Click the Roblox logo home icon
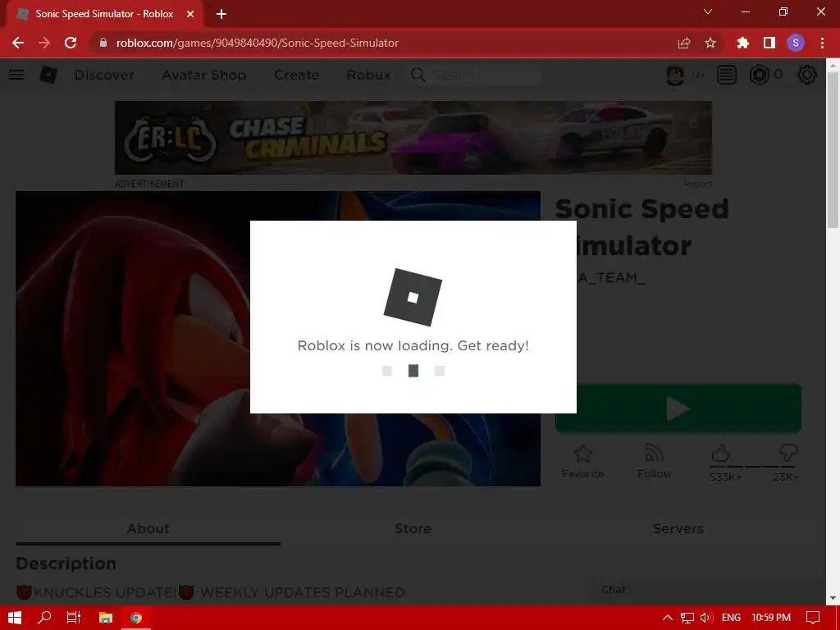The image size is (840, 630). (48, 75)
